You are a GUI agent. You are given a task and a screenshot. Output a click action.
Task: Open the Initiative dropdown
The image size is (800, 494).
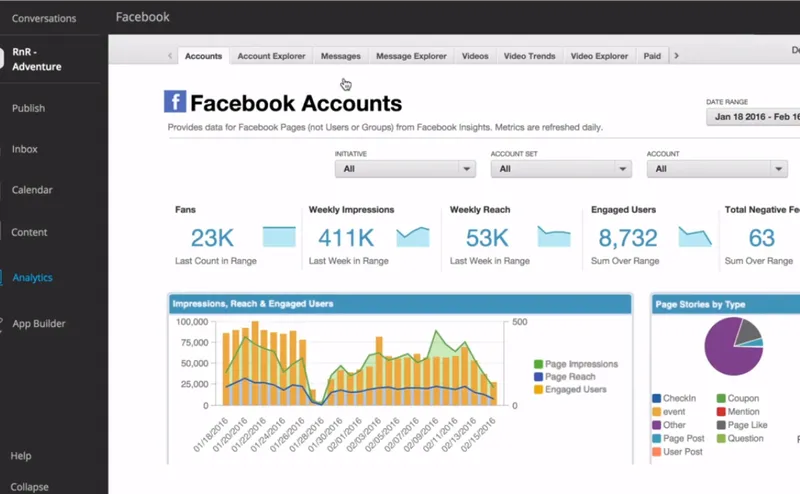pyautogui.click(x=405, y=169)
